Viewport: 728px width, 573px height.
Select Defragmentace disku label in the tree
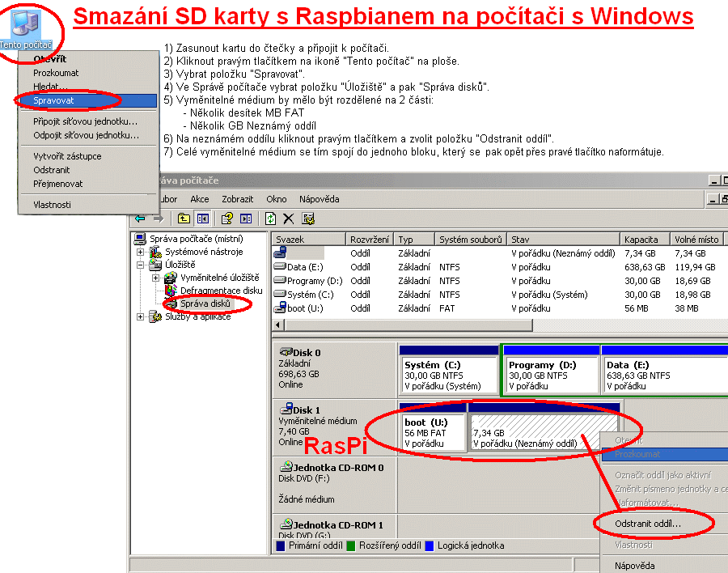221,291
